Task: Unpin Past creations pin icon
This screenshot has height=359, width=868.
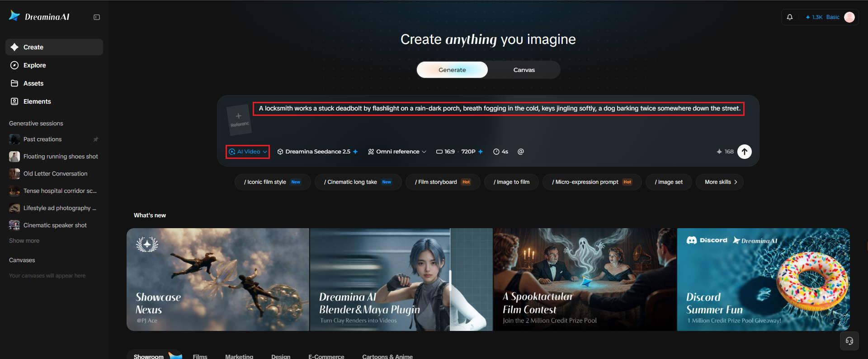Action: [95, 139]
